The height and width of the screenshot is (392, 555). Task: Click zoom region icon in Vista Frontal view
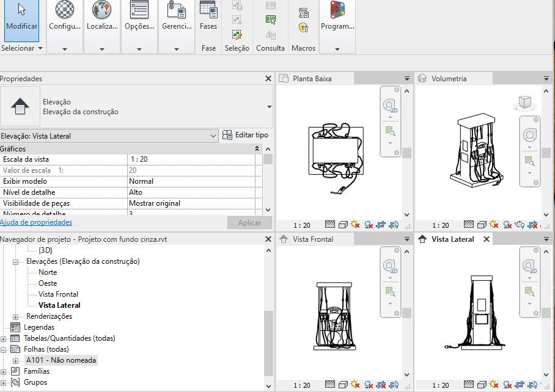(x=390, y=292)
